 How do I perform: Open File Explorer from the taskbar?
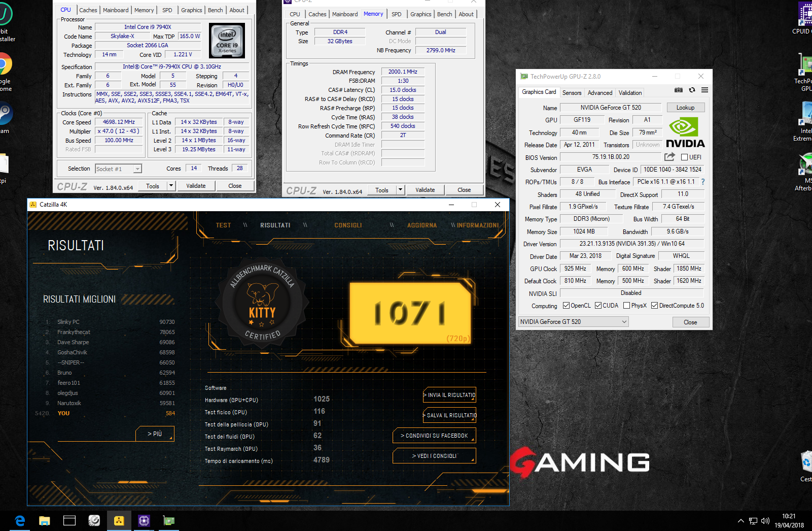click(45, 521)
